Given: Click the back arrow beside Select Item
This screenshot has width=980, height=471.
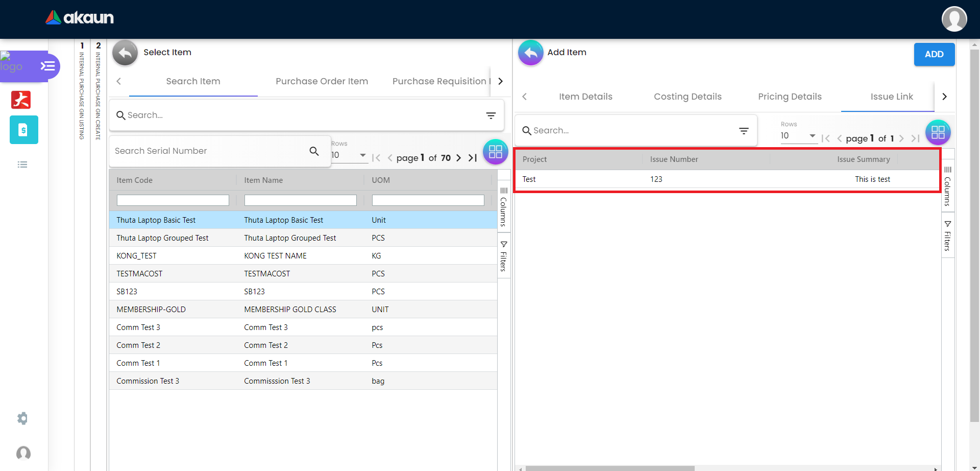Looking at the screenshot, I should point(125,53).
